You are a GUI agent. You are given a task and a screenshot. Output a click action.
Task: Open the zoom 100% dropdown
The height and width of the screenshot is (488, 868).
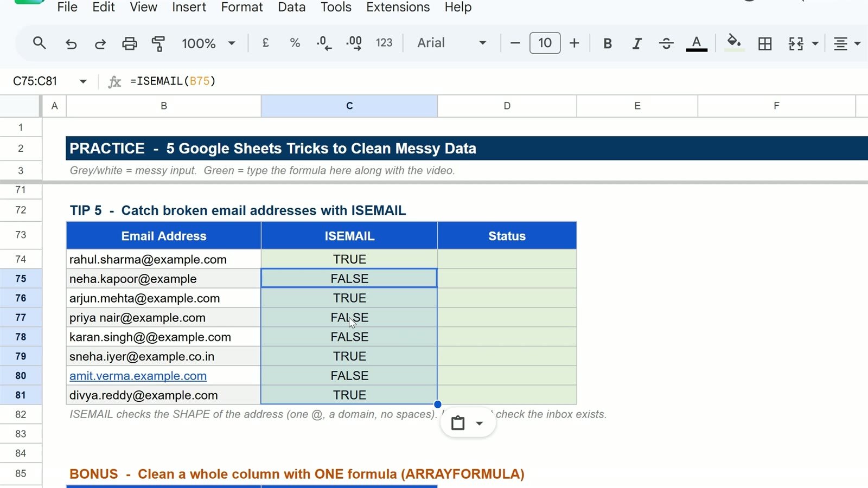[x=208, y=43]
